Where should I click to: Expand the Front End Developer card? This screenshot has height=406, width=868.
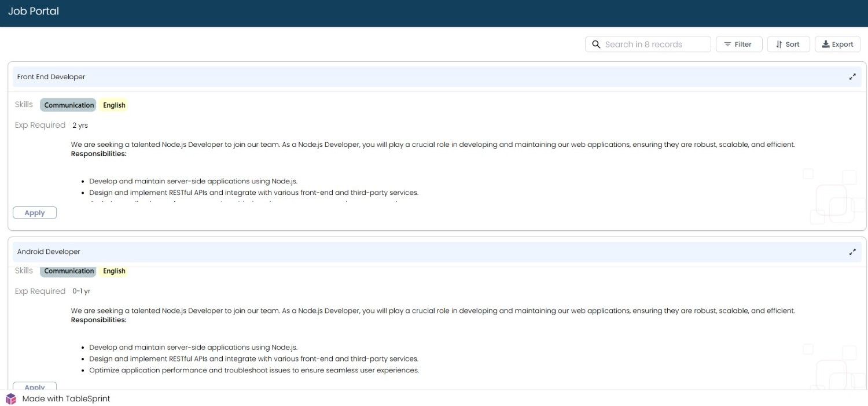click(852, 77)
